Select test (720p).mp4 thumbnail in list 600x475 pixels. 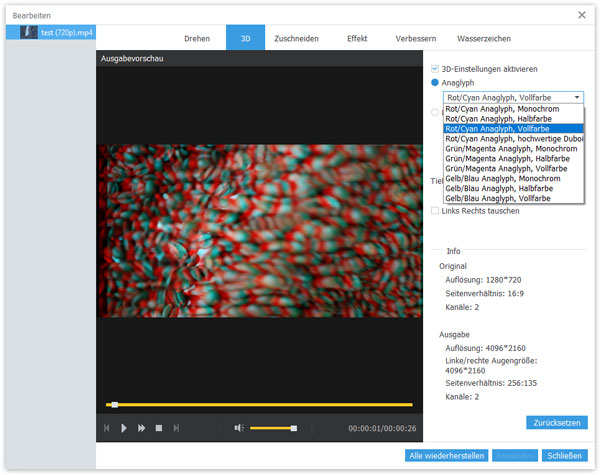point(29,32)
